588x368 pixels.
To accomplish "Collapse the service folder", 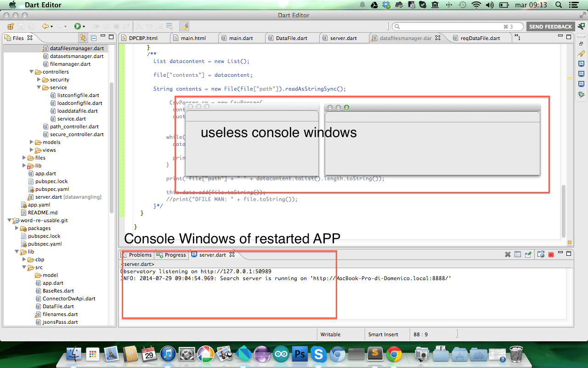I will tap(39, 87).
